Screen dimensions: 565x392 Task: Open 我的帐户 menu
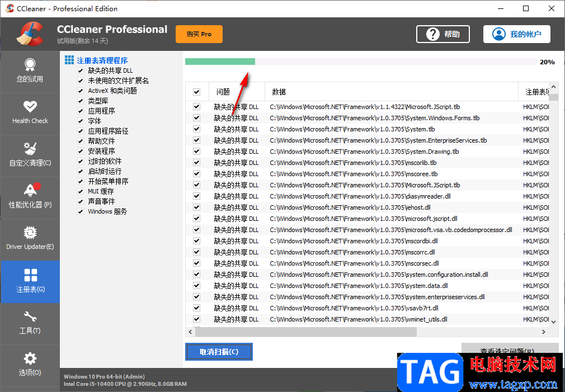click(516, 34)
